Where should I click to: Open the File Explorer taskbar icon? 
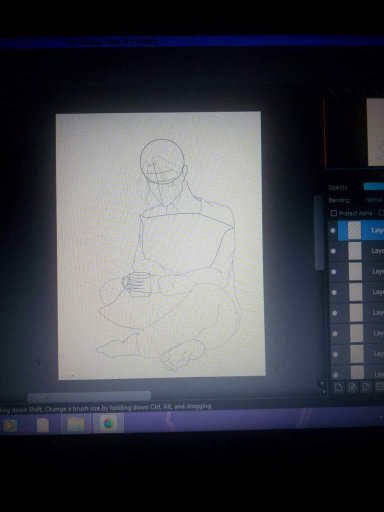[x=76, y=425]
